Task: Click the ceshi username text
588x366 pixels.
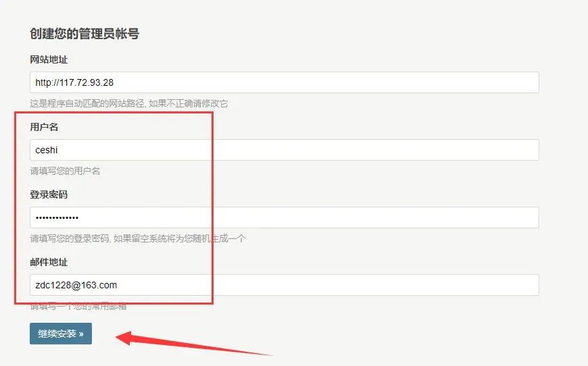Action: coord(47,150)
